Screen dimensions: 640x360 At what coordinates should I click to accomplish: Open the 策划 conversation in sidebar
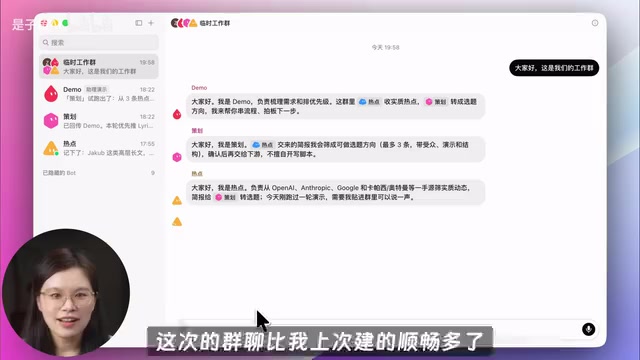pyautogui.click(x=99, y=121)
